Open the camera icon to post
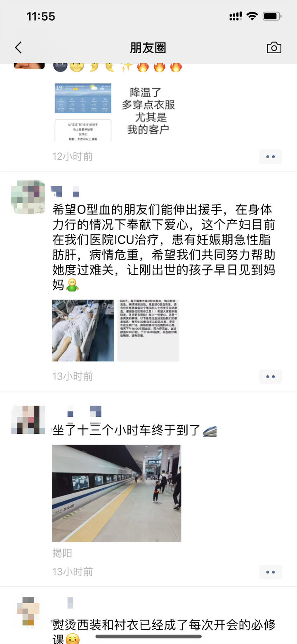The image size is (297, 644). pos(274,48)
